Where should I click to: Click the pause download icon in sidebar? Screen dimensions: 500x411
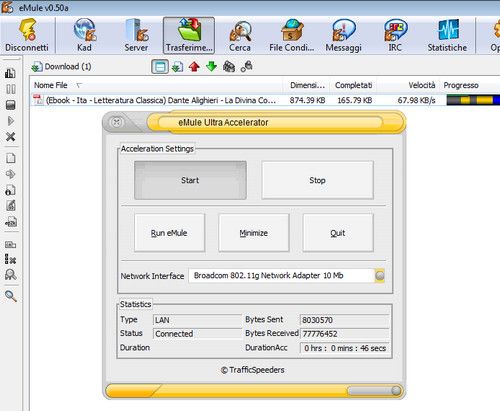pos(11,89)
